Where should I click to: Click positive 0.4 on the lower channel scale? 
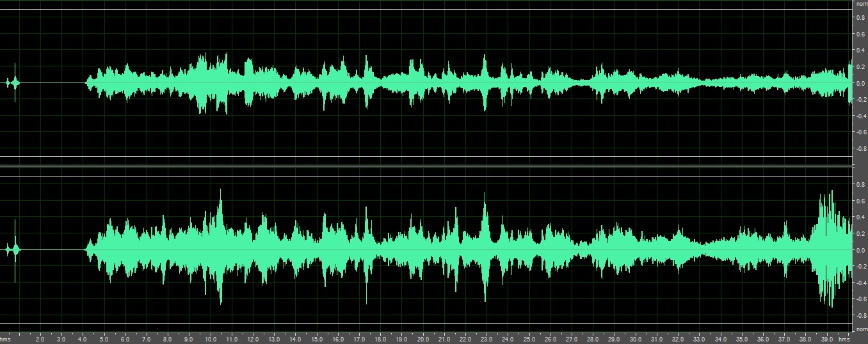click(x=862, y=217)
